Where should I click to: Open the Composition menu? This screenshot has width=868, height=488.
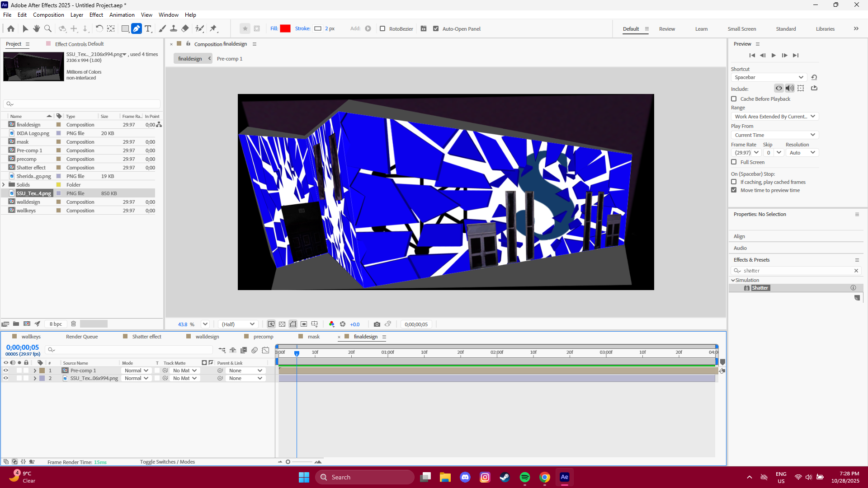48,14
